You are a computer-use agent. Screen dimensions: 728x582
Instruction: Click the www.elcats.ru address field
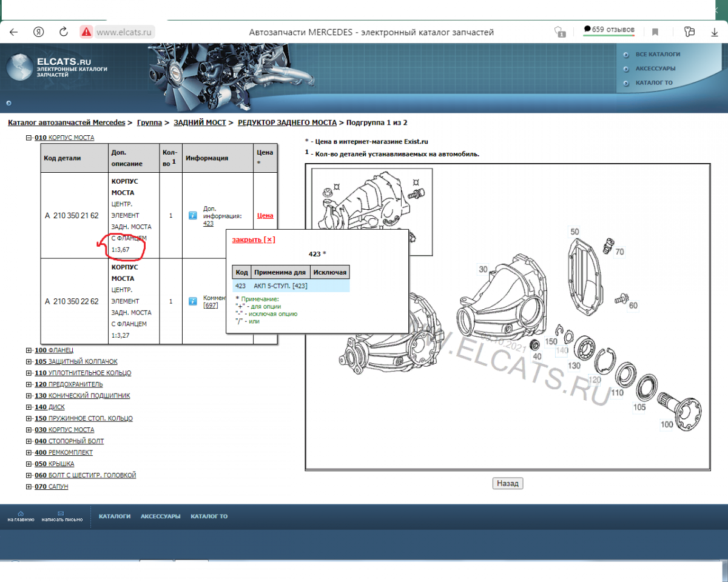coord(124,32)
